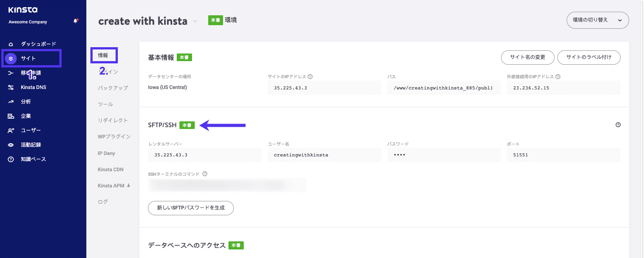
Task: Click the Kinsta logo
Action: click(23, 10)
